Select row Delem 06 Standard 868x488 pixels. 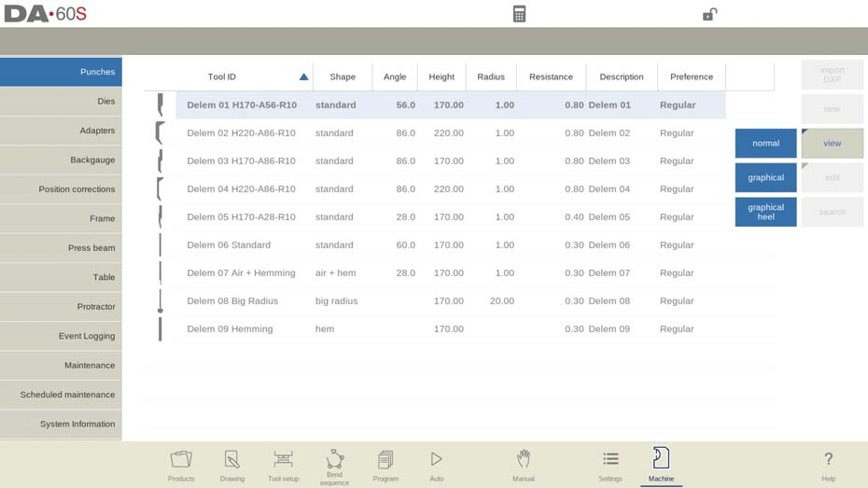click(451, 244)
